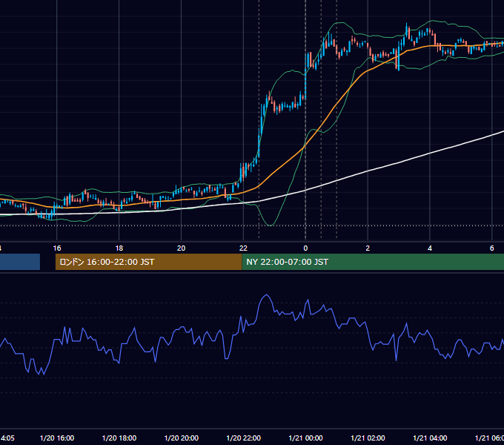Click the 4 hour label on price chart axis
Viewport: 504px width, 445px height.
[x=430, y=248]
